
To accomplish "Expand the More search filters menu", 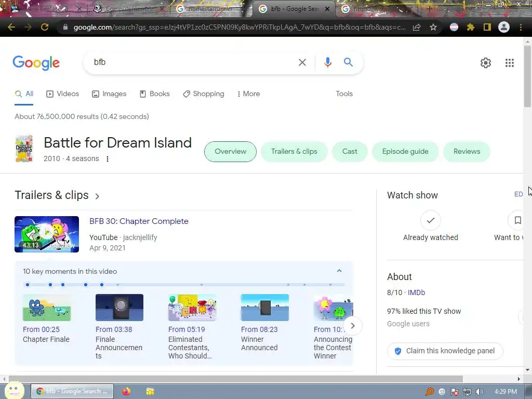I will pyautogui.click(x=249, y=94).
